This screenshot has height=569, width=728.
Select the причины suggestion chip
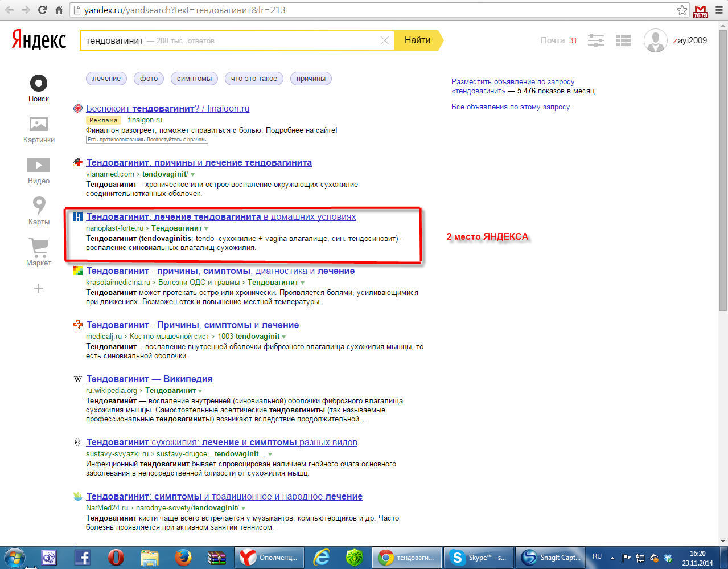coord(311,79)
